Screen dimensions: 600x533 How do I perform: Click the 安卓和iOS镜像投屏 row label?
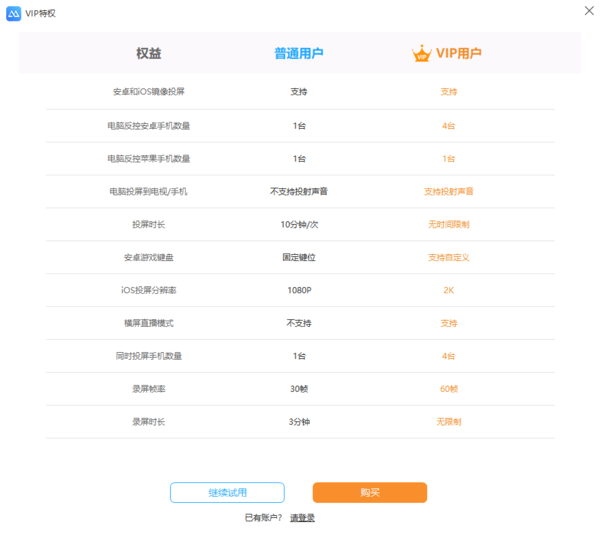149,92
